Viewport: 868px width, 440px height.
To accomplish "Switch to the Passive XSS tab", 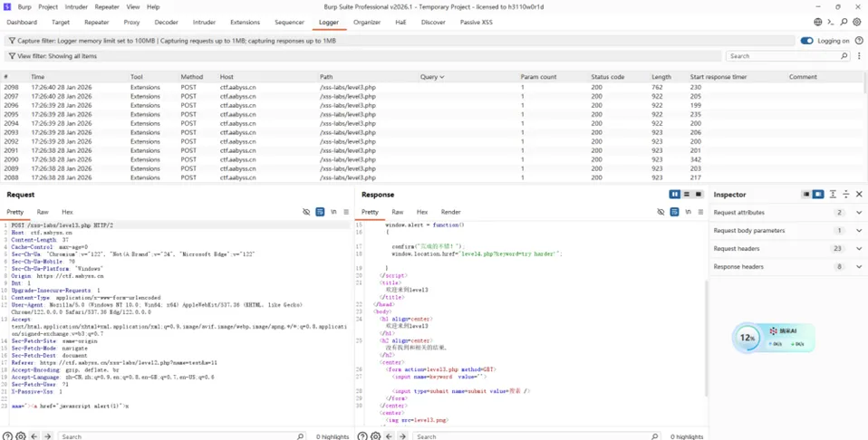I will point(476,22).
